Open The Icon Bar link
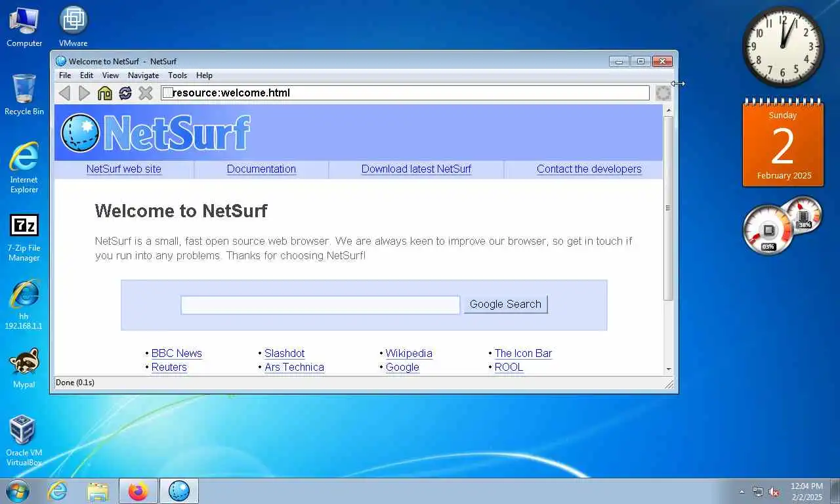Screen dimensions: 840x504 coord(523,353)
